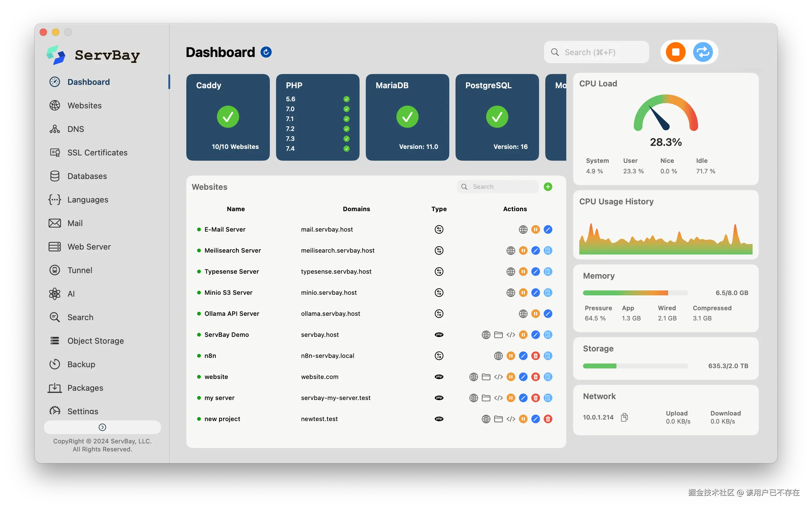Open the Tunnel section in the sidebar
Screen dimensions: 812x509
coord(80,270)
